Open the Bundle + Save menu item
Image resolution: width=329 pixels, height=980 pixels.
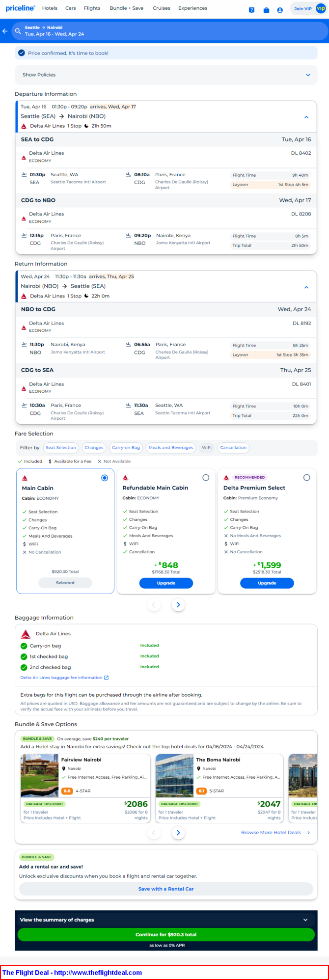pos(127,8)
